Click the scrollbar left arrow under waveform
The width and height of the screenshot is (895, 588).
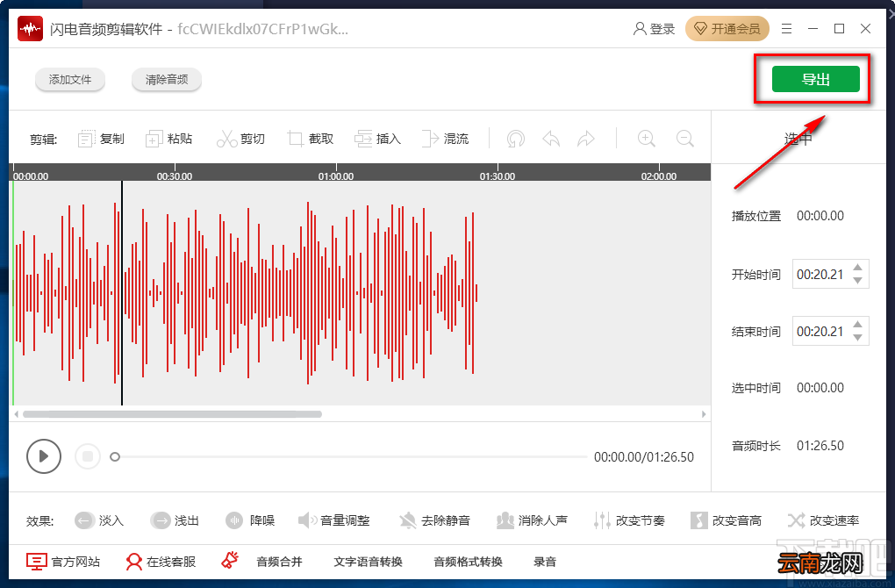(x=16, y=414)
